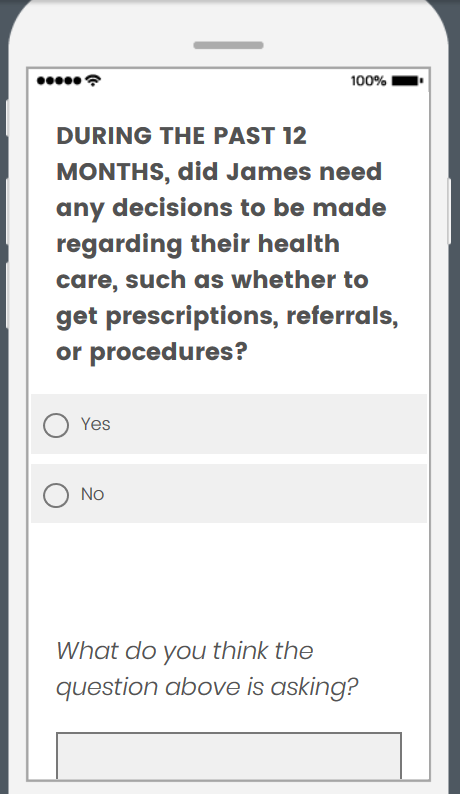
Task: Tap the 100% battery percentage
Action: (x=368, y=81)
